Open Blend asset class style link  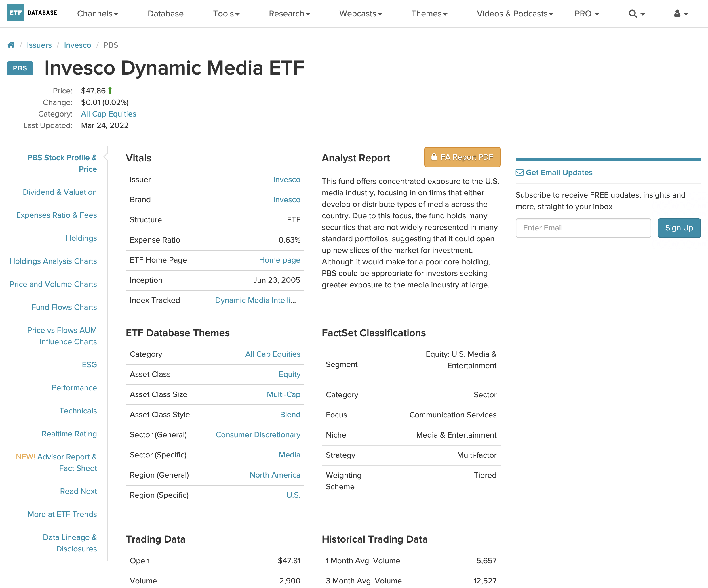coord(290,415)
